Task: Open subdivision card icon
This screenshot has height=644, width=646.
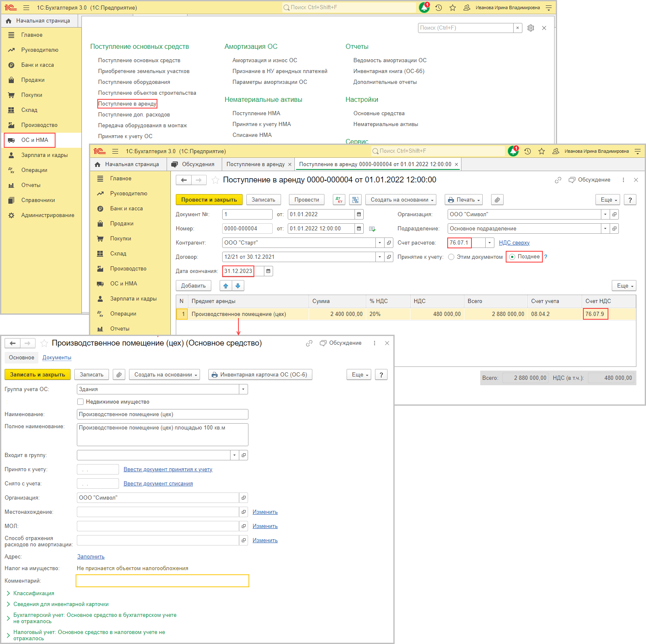Action: click(x=614, y=229)
